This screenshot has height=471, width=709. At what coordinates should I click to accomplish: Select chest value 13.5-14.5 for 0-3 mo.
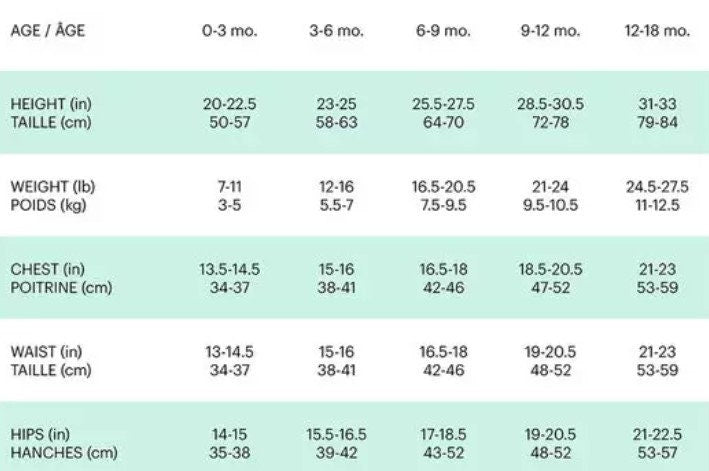pos(228,269)
